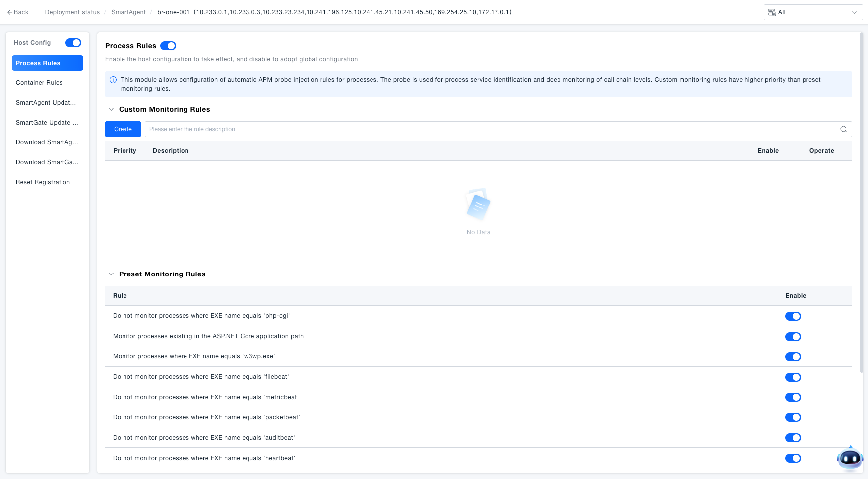Click the 'packetbeat' rule text
Viewport: 868px width, 479px height.
(x=206, y=417)
